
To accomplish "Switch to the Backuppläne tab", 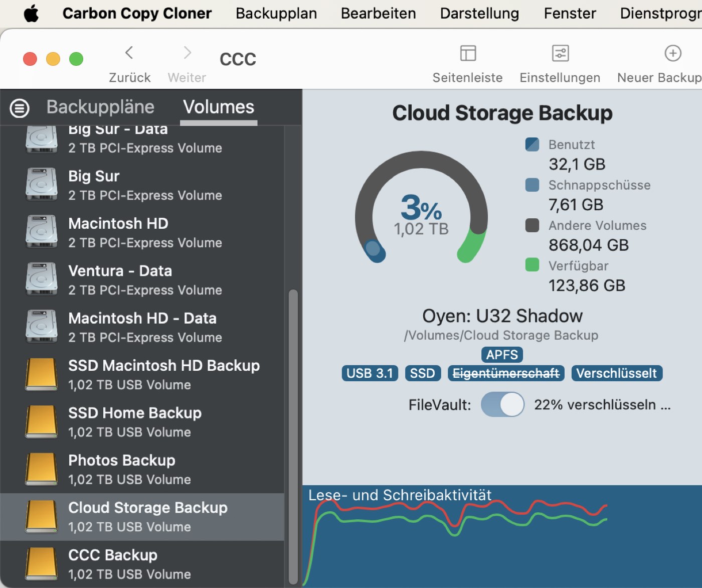I will tap(100, 107).
